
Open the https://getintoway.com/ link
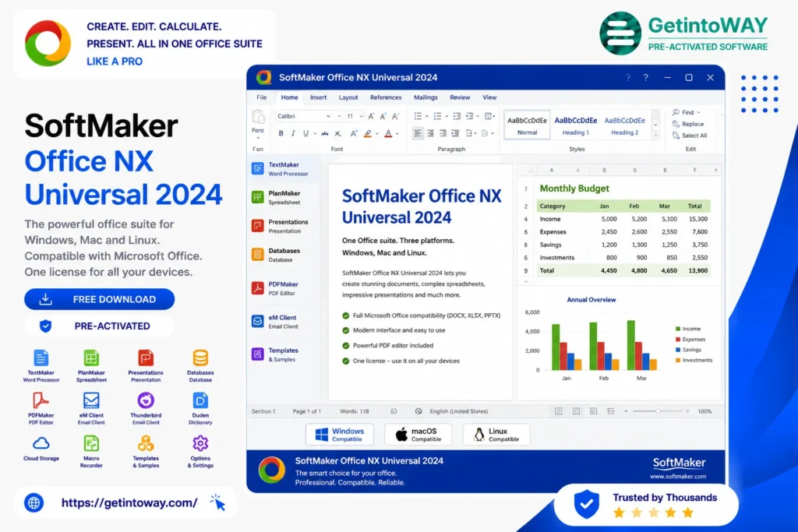[x=129, y=502]
